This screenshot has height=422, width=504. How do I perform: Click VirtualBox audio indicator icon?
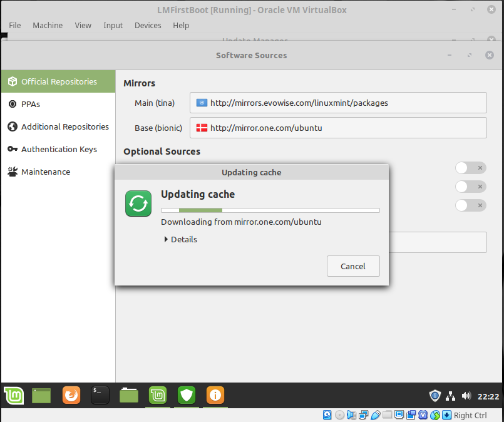(351, 415)
